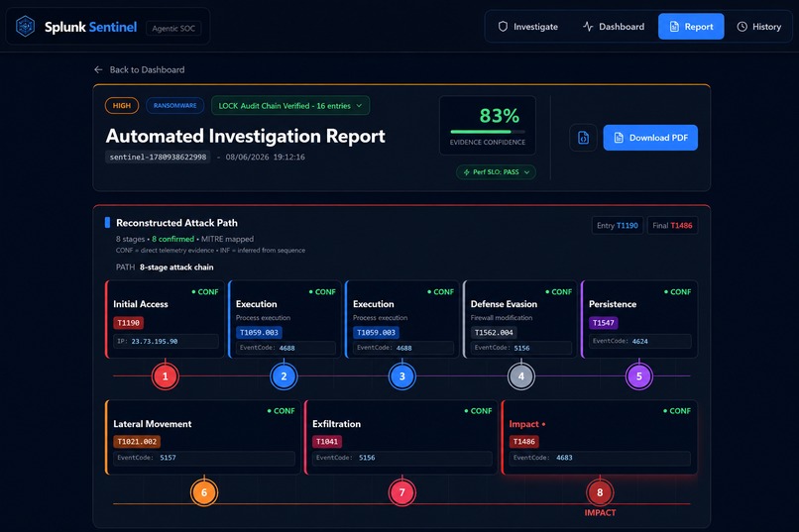This screenshot has width=799, height=532.
Task: Click IP 23.73.195.90 field
Action: coord(166,341)
